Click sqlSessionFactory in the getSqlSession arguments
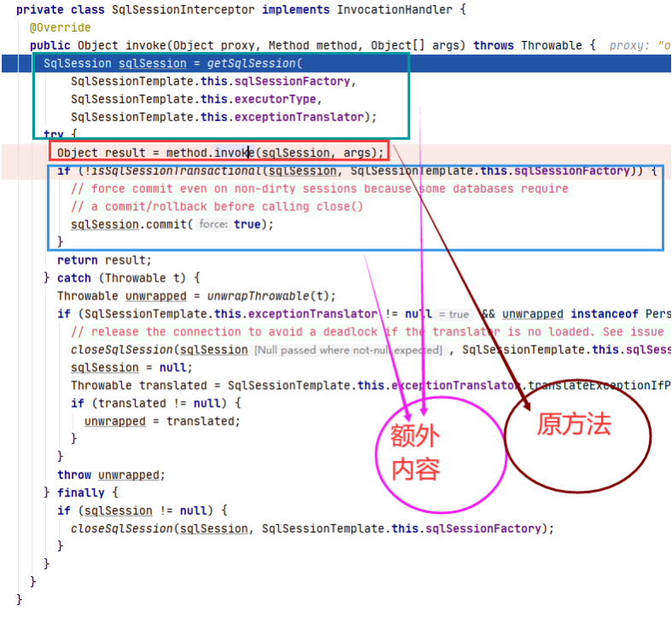 click(292, 81)
